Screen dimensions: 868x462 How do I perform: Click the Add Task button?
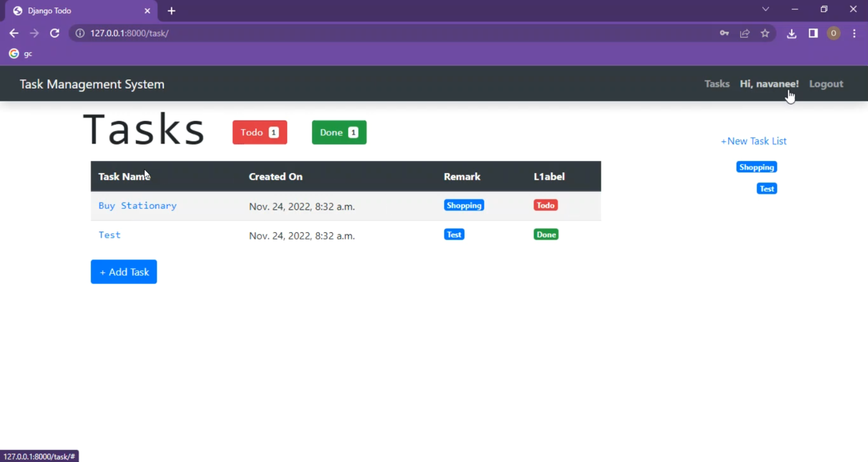pos(124,272)
